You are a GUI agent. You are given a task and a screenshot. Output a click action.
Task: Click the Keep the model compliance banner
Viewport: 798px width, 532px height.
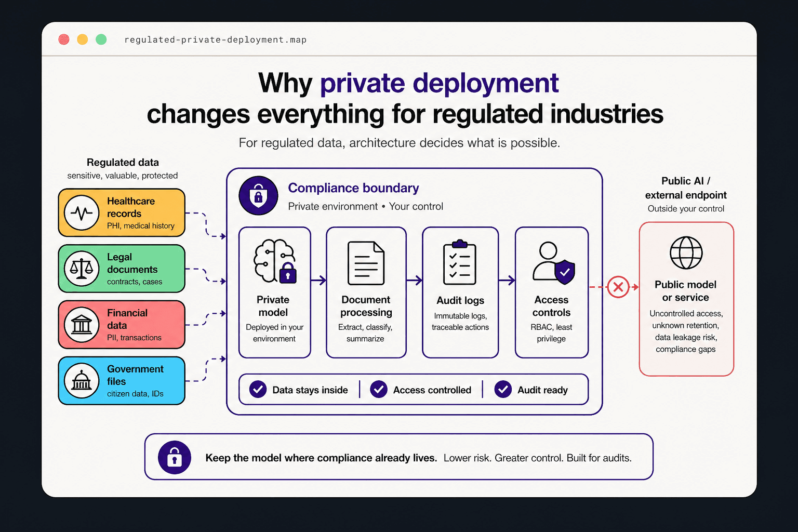[x=399, y=457]
